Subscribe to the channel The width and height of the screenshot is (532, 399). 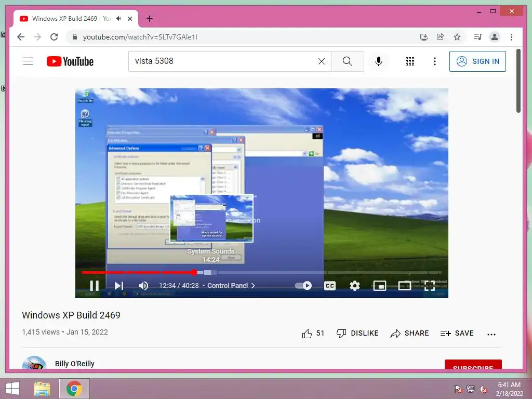473,364
